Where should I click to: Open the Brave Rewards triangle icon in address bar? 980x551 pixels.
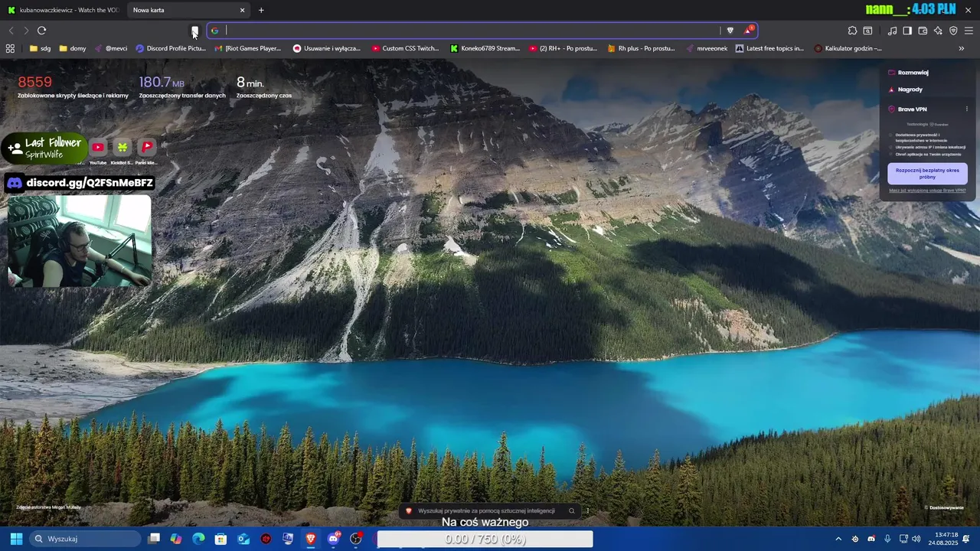(749, 31)
